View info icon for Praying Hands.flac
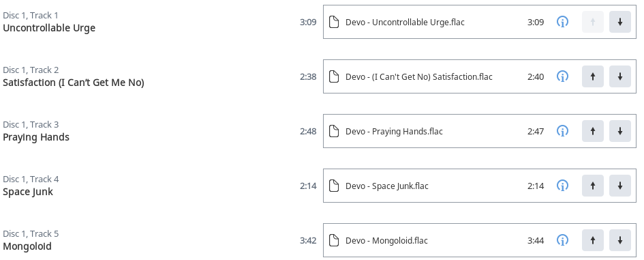The width and height of the screenshot is (644, 260). [x=562, y=131]
